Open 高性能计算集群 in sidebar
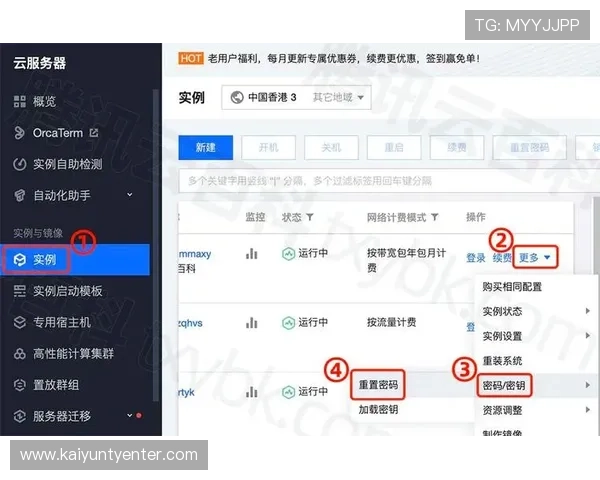The height and width of the screenshot is (480, 600). (75, 353)
